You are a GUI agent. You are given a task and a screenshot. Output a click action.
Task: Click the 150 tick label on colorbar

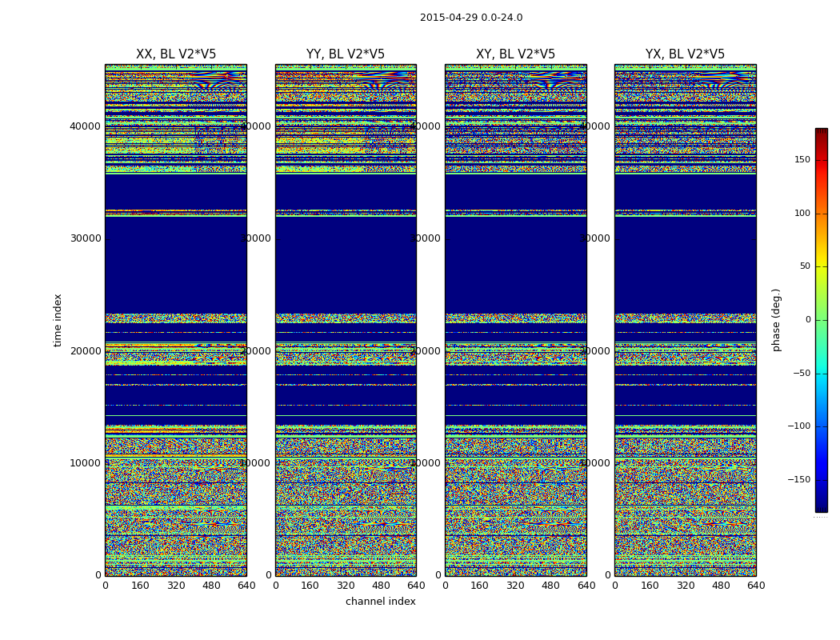[x=802, y=159]
